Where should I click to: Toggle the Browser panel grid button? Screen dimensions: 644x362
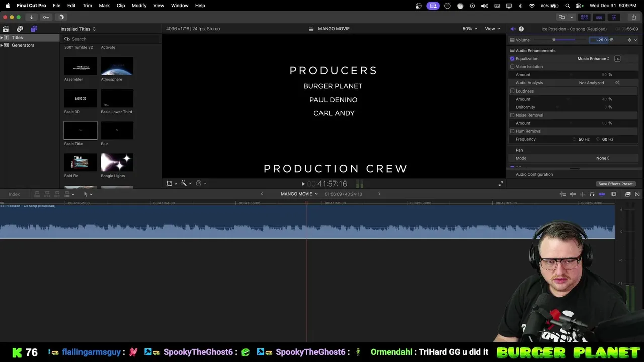[584, 17]
